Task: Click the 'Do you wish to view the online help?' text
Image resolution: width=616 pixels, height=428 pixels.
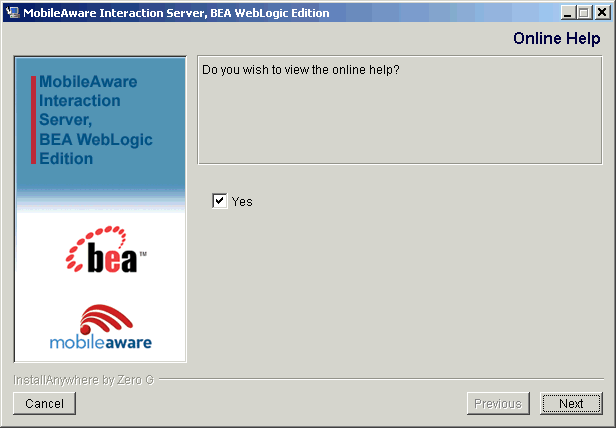Action: [x=301, y=70]
